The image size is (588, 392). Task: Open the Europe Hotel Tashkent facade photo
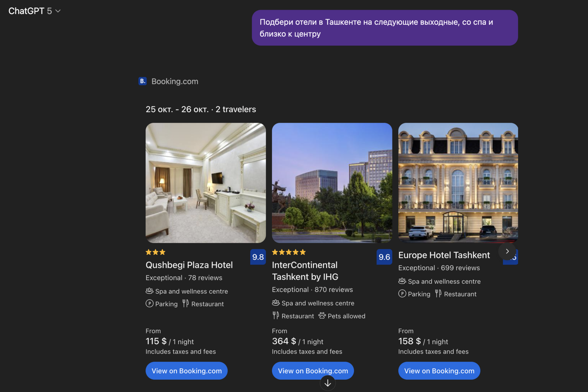point(458,183)
